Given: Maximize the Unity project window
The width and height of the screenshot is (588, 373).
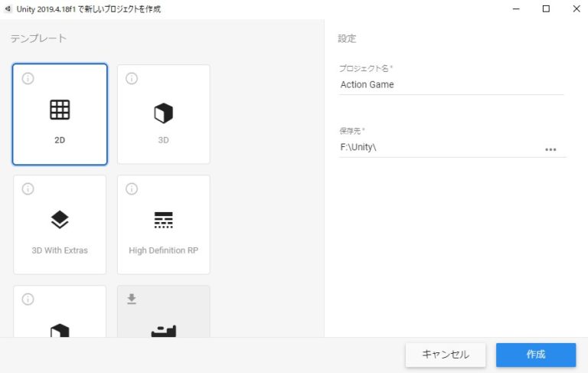Looking at the screenshot, I should point(546,9).
